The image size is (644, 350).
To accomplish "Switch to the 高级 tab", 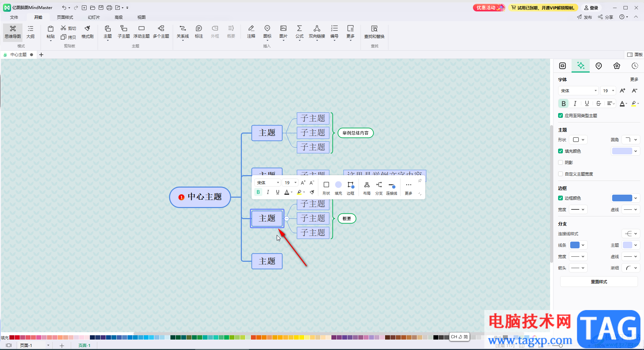I will coord(119,17).
